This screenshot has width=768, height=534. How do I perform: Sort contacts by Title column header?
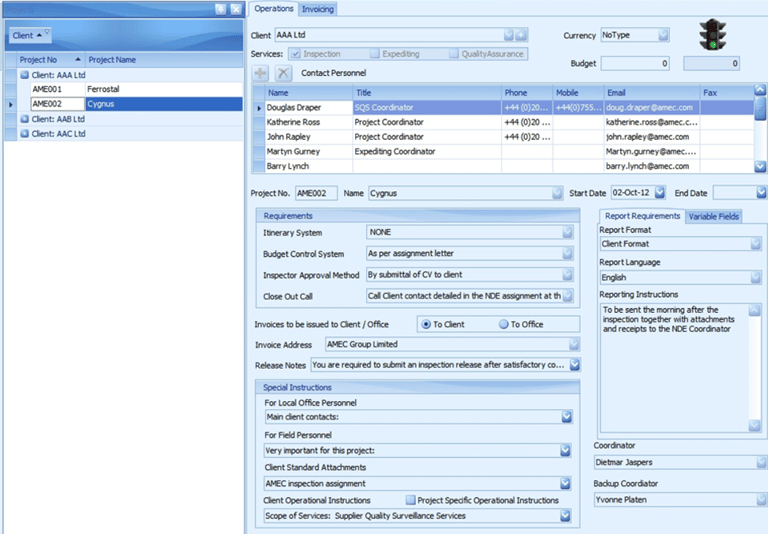(427, 93)
